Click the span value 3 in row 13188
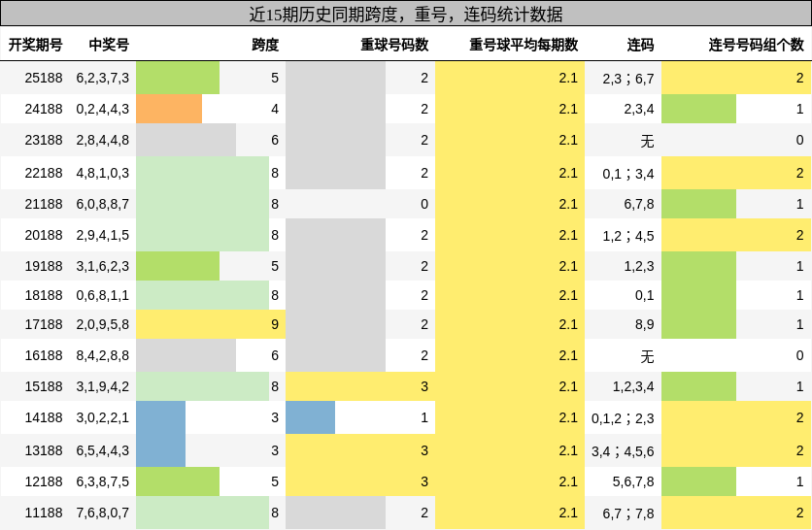Screen dimensions: 812x530 [x=275, y=450]
